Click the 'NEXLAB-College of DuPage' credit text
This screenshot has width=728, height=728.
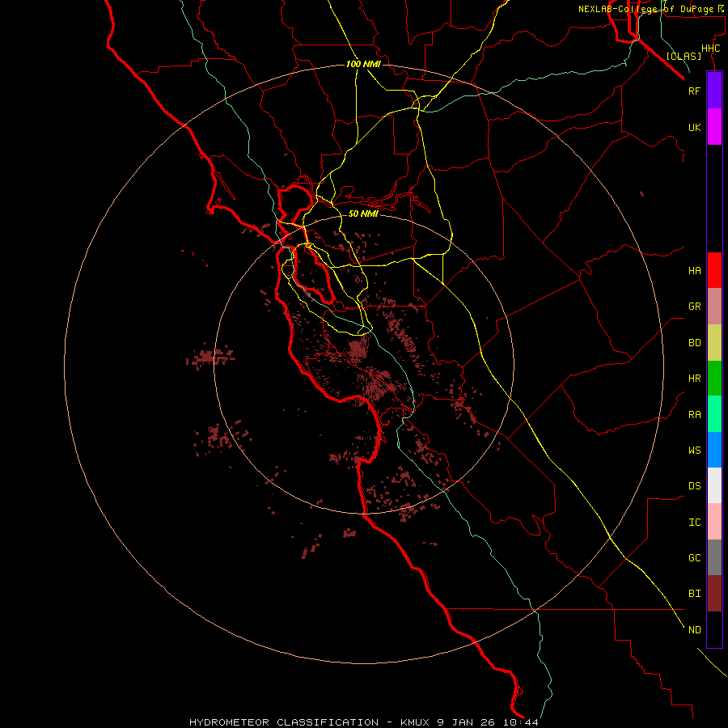coord(645,9)
